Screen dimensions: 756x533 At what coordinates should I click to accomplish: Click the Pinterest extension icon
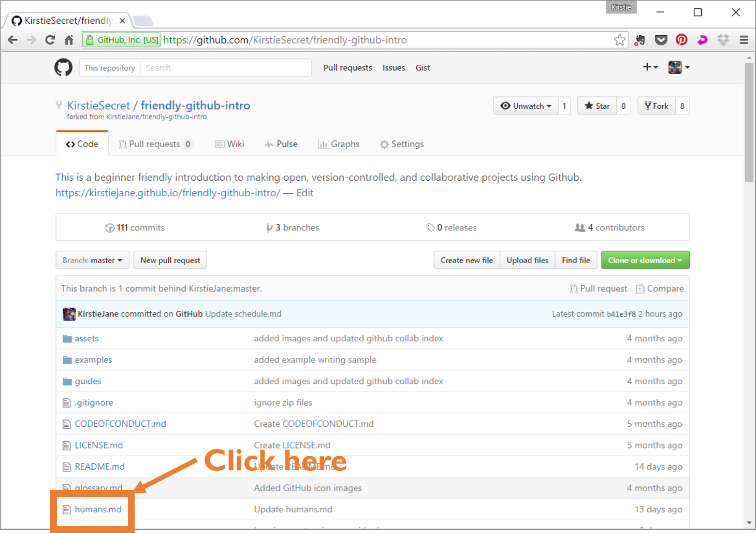pyautogui.click(x=681, y=40)
